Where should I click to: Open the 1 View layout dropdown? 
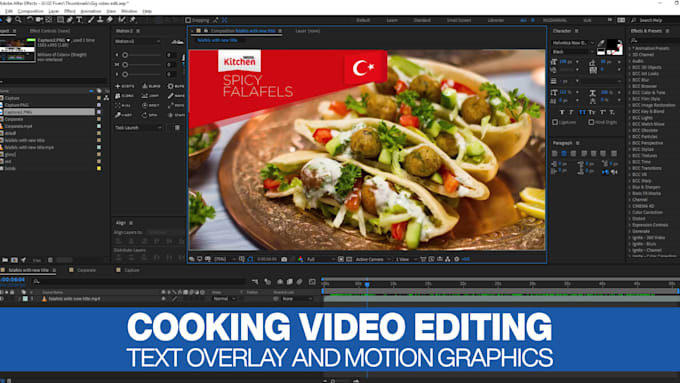(x=406, y=259)
